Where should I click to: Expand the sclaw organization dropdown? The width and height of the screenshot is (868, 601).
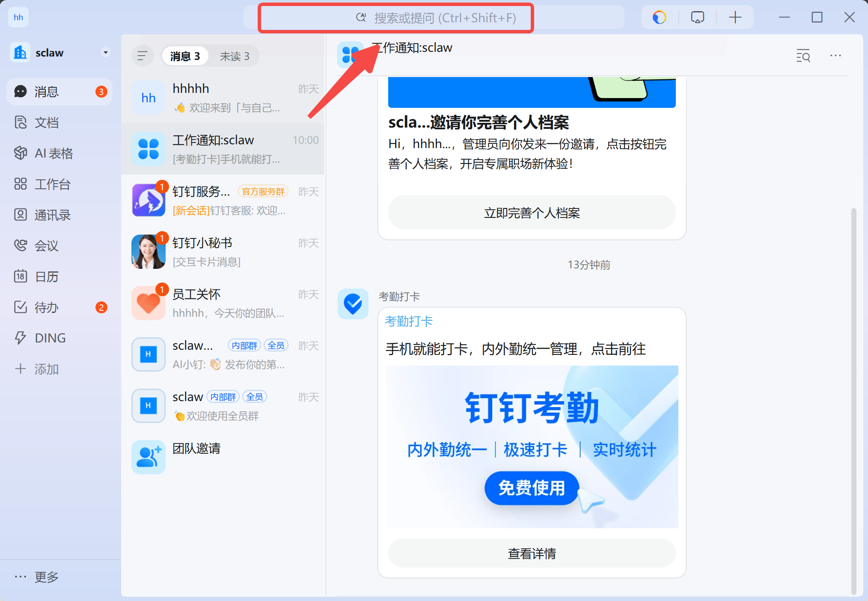point(105,52)
